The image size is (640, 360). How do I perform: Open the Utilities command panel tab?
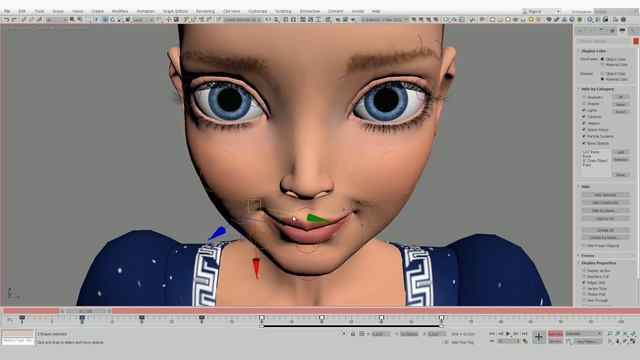(633, 31)
